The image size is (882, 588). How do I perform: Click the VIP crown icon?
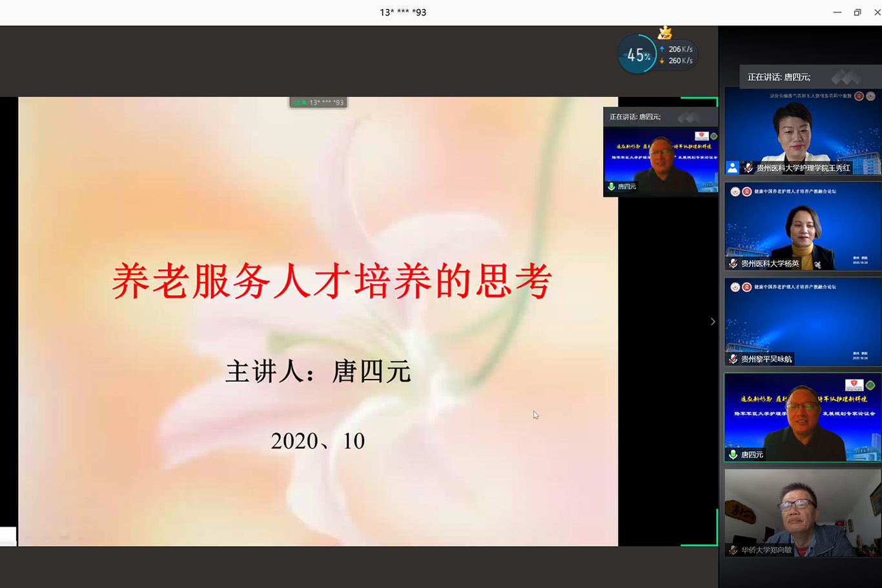coord(664,33)
